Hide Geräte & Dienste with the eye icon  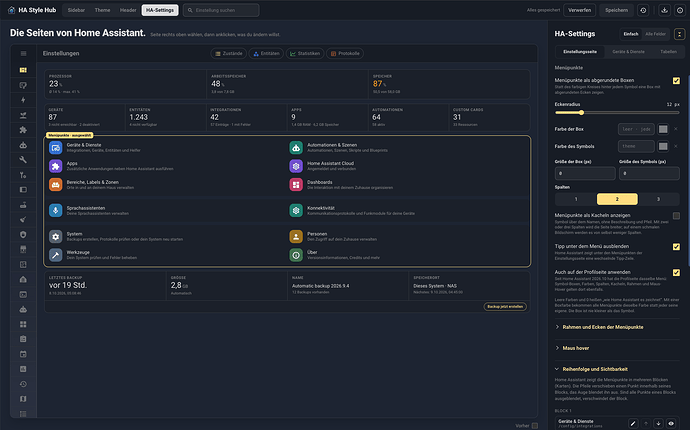[671, 423]
